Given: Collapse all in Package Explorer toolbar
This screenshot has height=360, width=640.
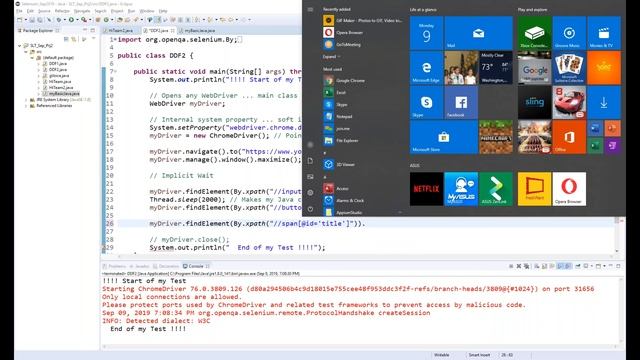Looking at the screenshot, I should point(66,39).
